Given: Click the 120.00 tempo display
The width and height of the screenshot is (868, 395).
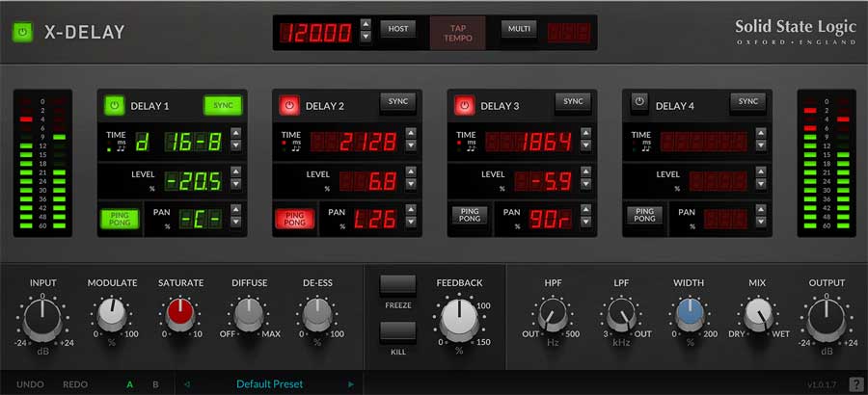Looking at the screenshot, I should 316,33.
